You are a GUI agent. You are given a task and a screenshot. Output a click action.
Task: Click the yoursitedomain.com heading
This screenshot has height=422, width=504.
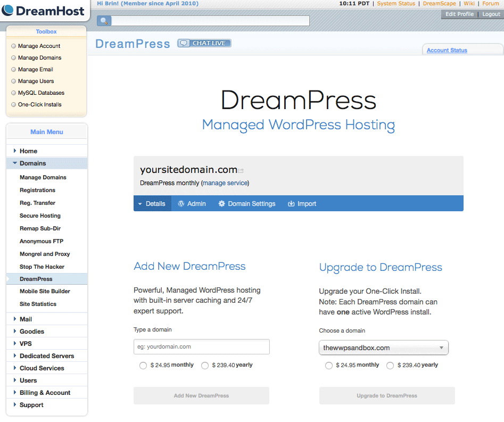click(x=189, y=170)
